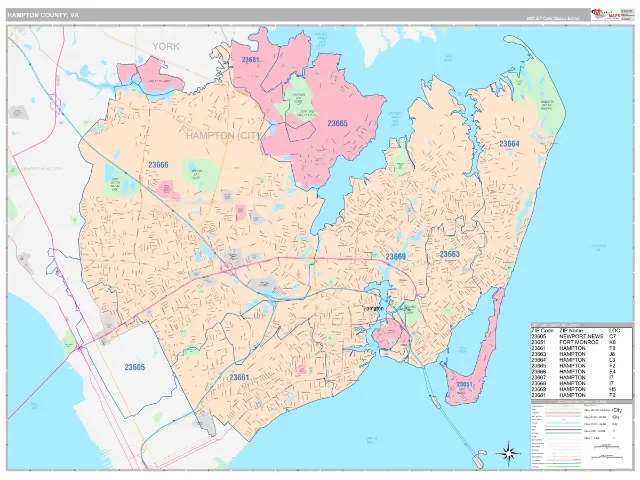Select 'FORT MONROE' in the ZIP legend table

point(579,342)
